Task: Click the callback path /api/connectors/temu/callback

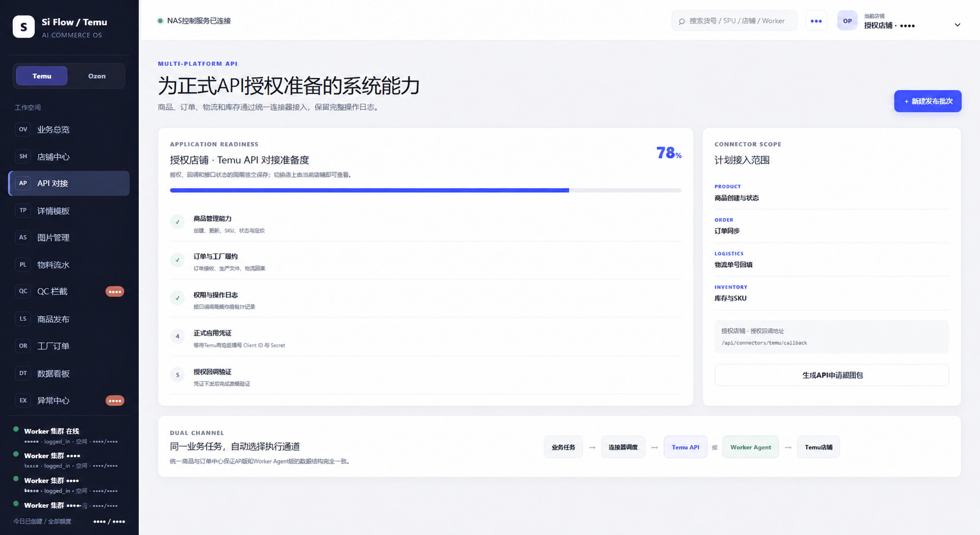Action: tap(764, 343)
